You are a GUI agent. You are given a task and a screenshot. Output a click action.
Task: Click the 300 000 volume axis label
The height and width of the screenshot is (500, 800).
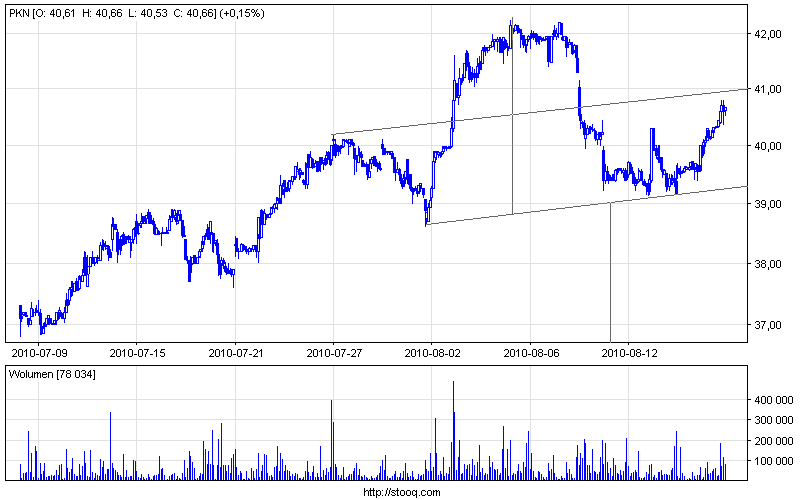(773, 420)
